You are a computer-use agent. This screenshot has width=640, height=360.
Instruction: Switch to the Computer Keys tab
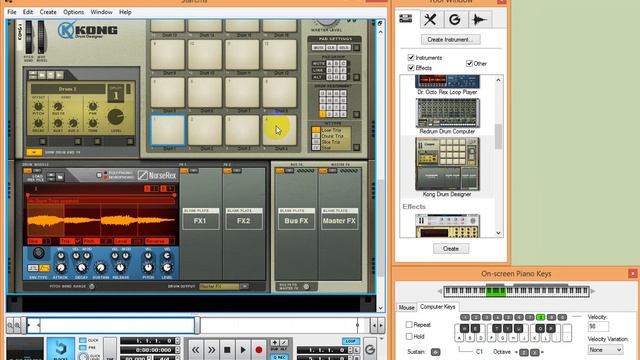438,307
